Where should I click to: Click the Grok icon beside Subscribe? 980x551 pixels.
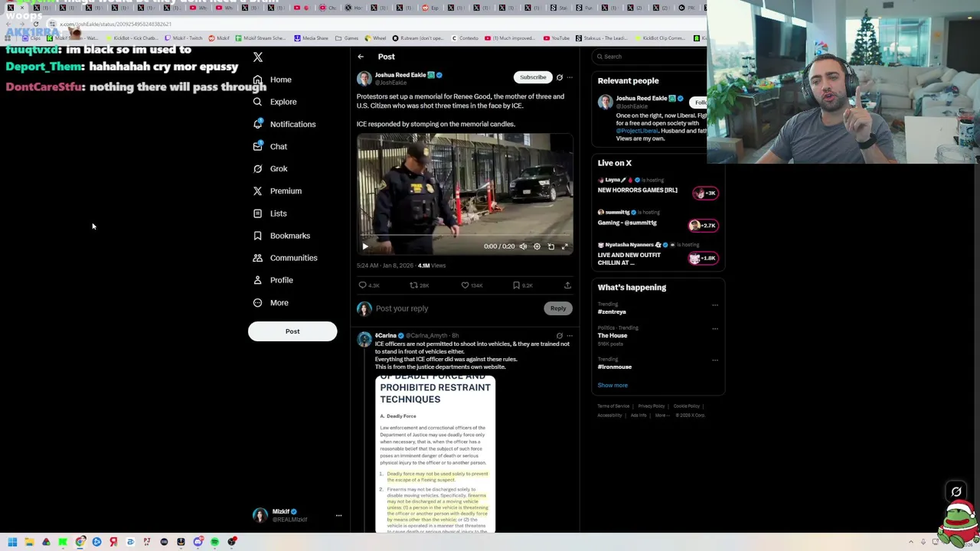(x=559, y=77)
